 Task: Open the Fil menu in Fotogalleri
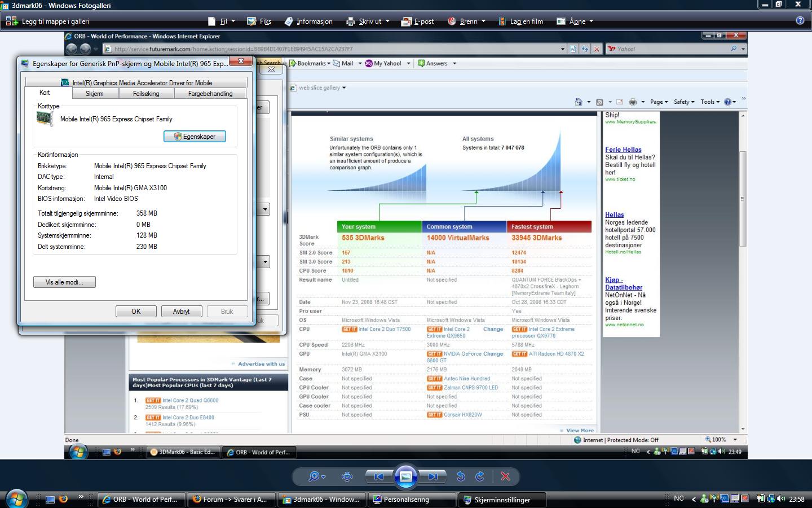(x=223, y=21)
